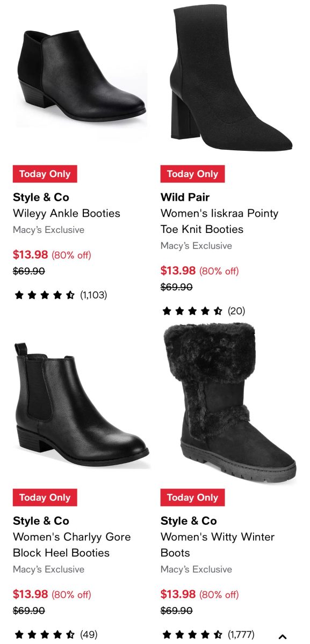The width and height of the screenshot is (310, 644).
Task: View the 1,103 reviews for Wileyy booties
Action: point(94,295)
